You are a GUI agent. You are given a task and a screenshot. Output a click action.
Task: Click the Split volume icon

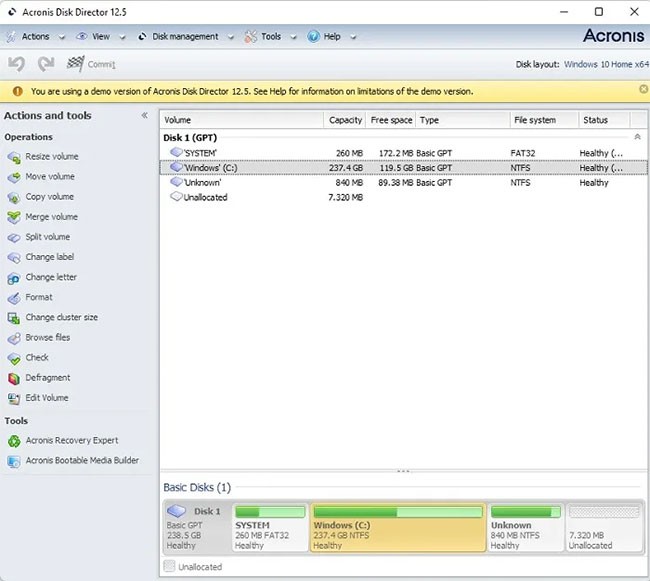coord(14,237)
